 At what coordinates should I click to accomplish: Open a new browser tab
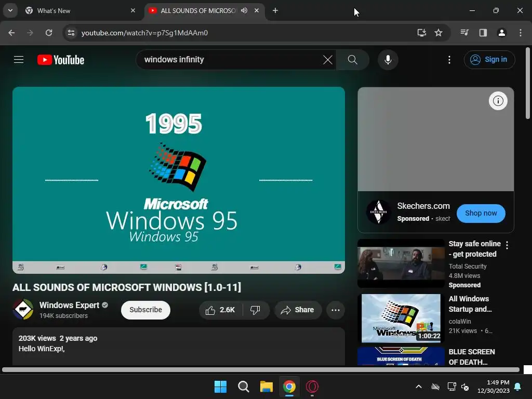click(x=275, y=10)
